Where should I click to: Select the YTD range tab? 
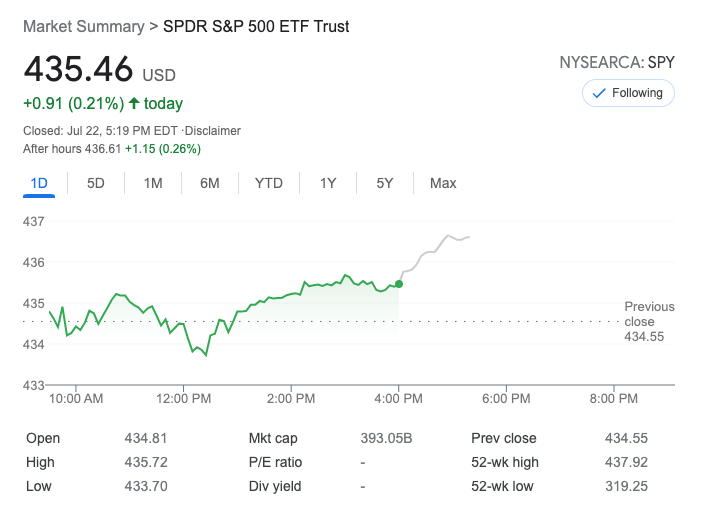click(x=269, y=183)
